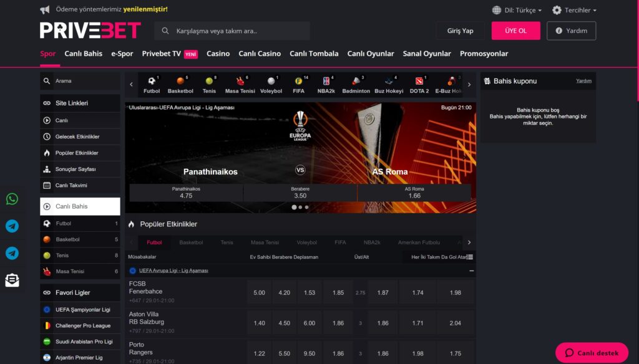Select the third banner carousel dot
Screen dimensions: 639x364
[307, 208]
